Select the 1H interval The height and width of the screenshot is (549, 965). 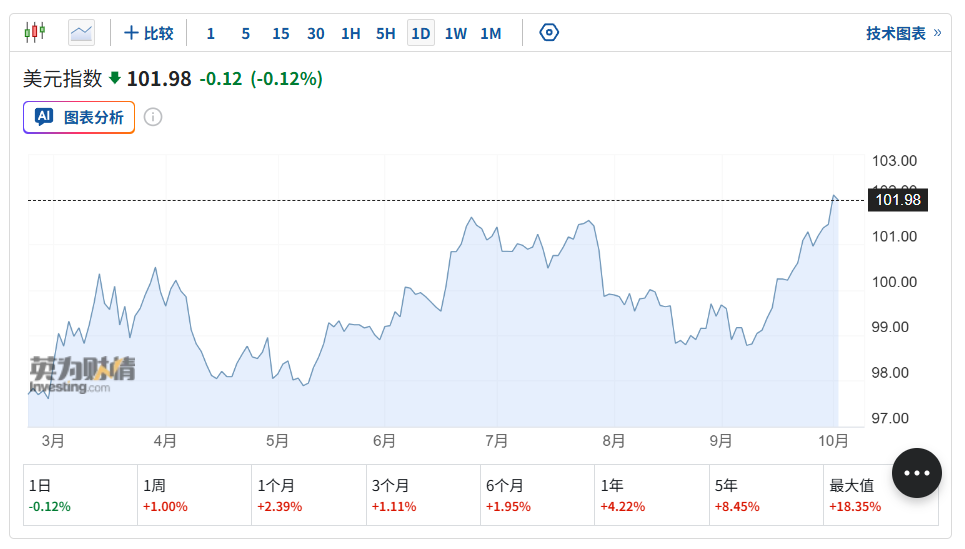pos(351,33)
